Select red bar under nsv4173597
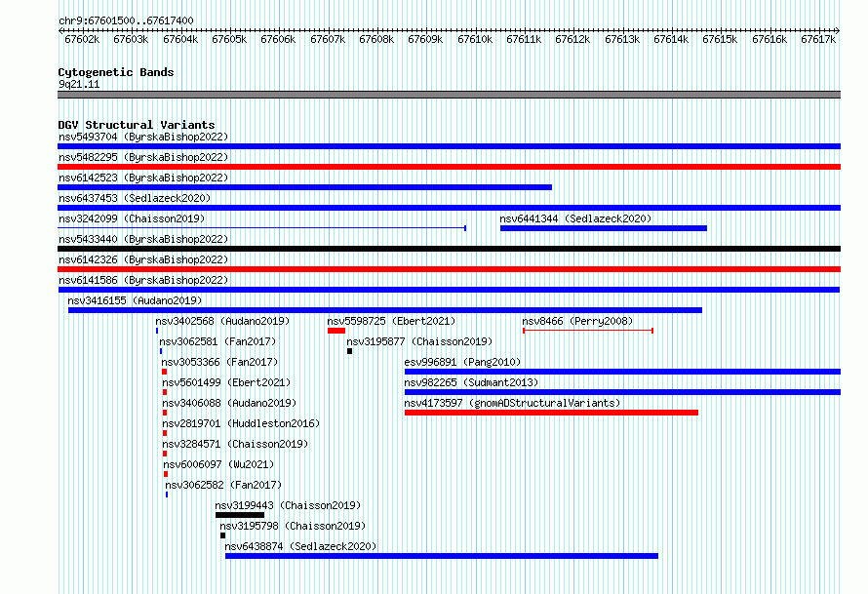The height and width of the screenshot is (594, 868). 551,413
